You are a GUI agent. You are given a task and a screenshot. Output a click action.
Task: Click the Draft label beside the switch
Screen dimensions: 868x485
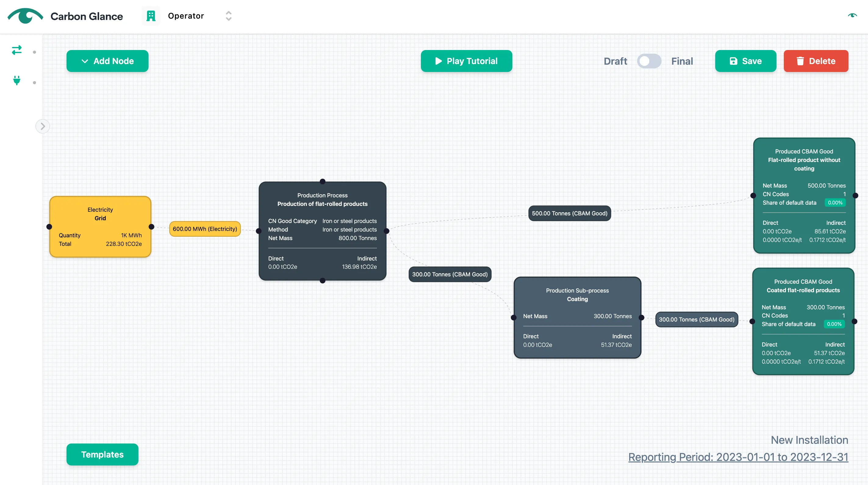[x=615, y=61]
